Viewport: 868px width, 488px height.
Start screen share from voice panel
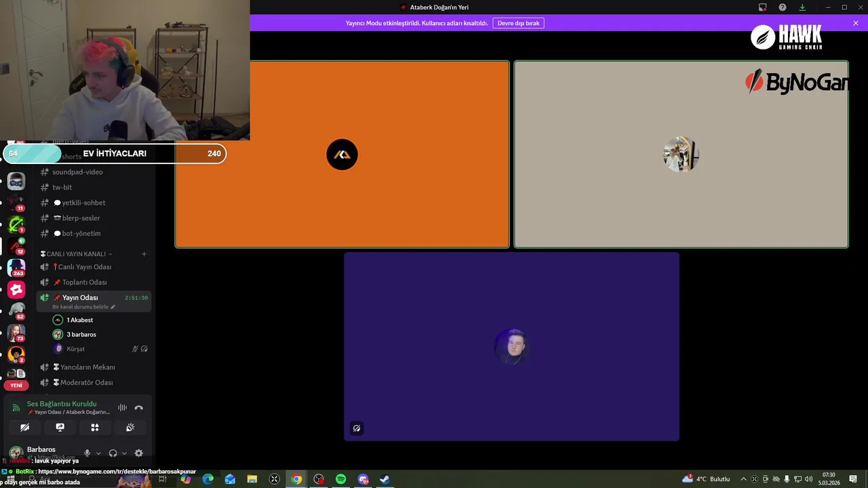[60, 428]
